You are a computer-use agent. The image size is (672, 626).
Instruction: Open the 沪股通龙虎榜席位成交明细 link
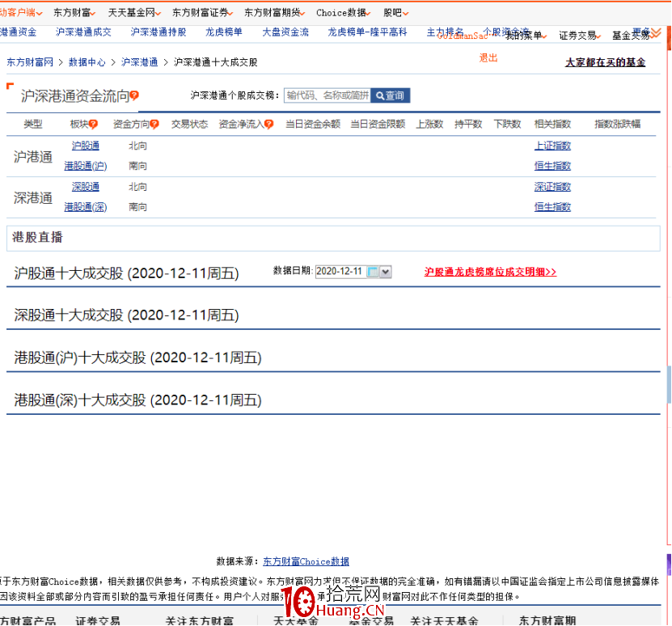pos(490,272)
